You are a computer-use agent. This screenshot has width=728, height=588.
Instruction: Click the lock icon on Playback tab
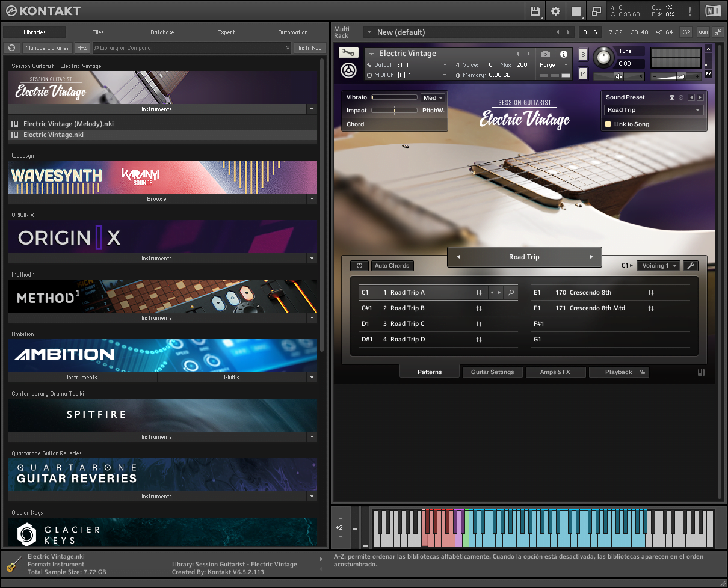click(x=643, y=372)
